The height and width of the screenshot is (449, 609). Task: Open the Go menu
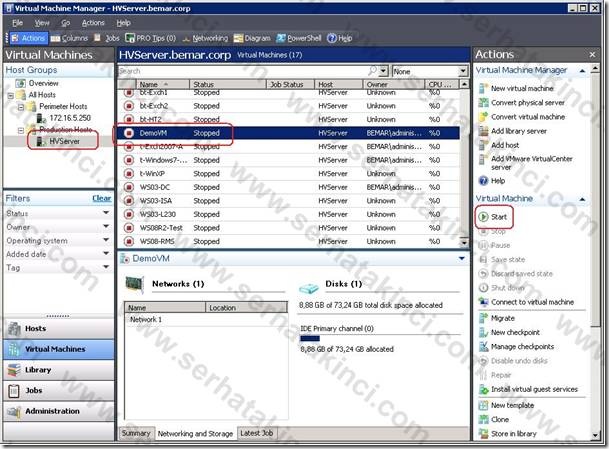tap(66, 23)
